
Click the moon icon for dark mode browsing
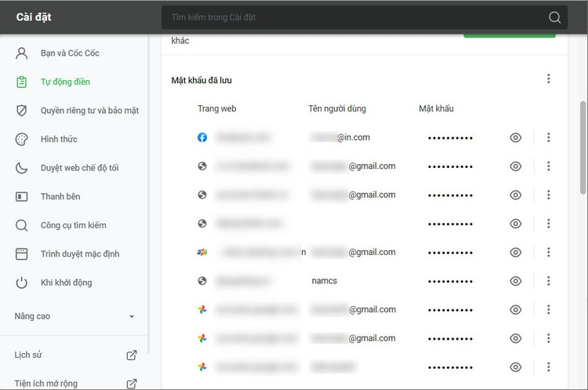coord(22,168)
